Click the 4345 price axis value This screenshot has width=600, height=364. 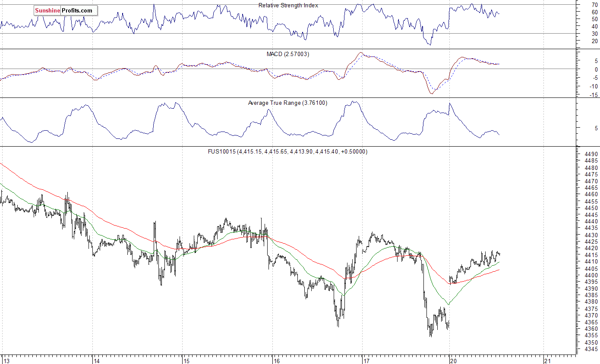click(x=592, y=349)
